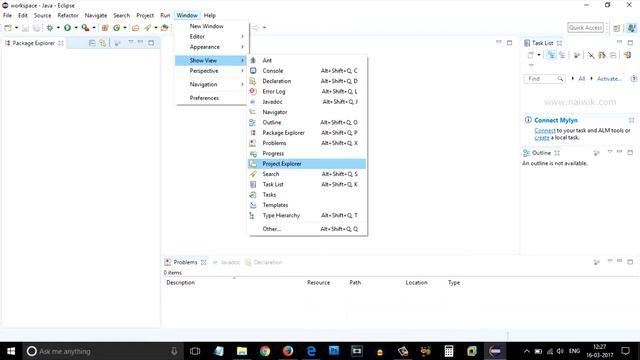Select Console in Show View list
Image resolution: width=640 pixels, height=360 pixels.
(x=307, y=71)
